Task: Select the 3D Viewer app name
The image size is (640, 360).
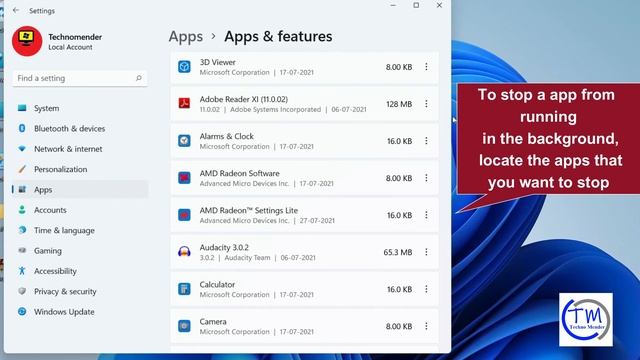Action: pos(218,62)
